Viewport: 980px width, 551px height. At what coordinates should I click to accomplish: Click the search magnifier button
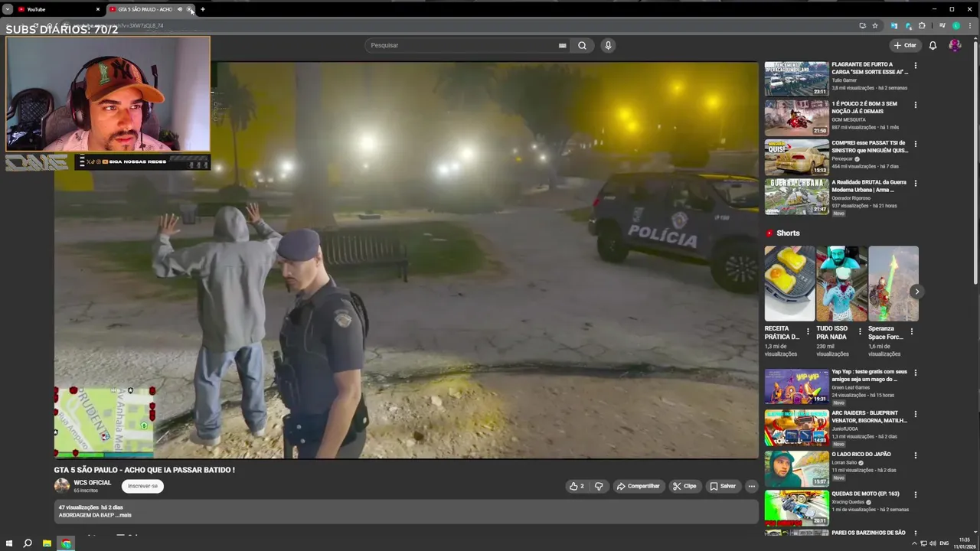[x=582, y=45]
